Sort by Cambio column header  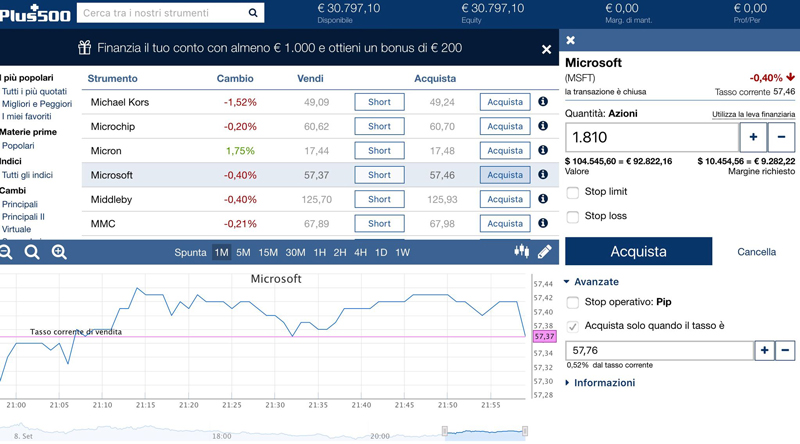(x=235, y=79)
